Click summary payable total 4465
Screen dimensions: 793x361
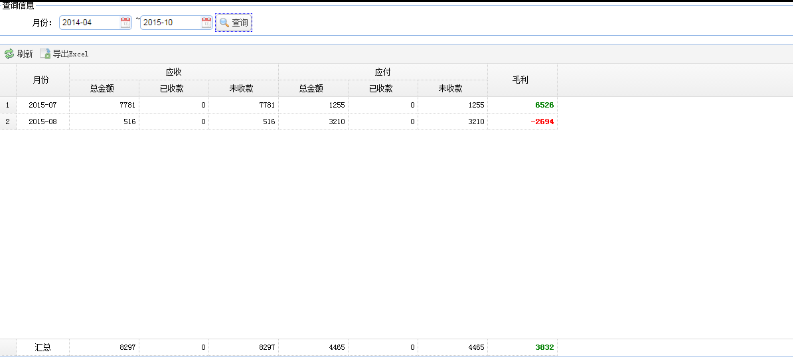336,347
